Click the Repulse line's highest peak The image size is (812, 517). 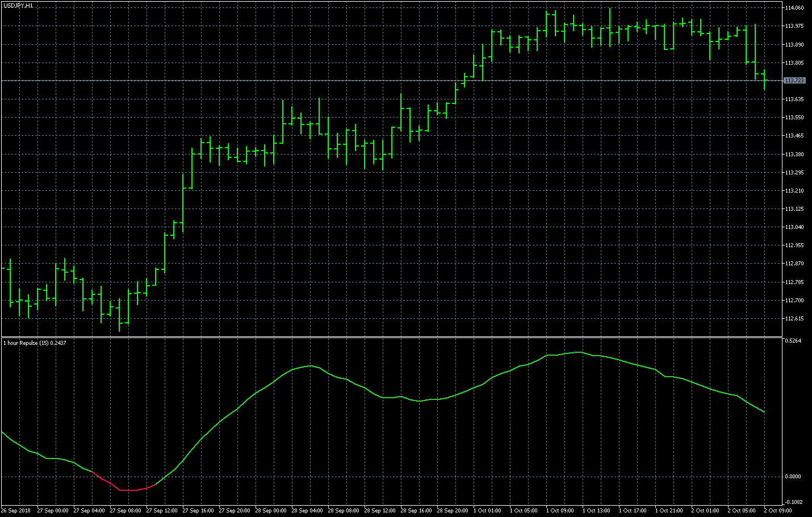coord(579,352)
